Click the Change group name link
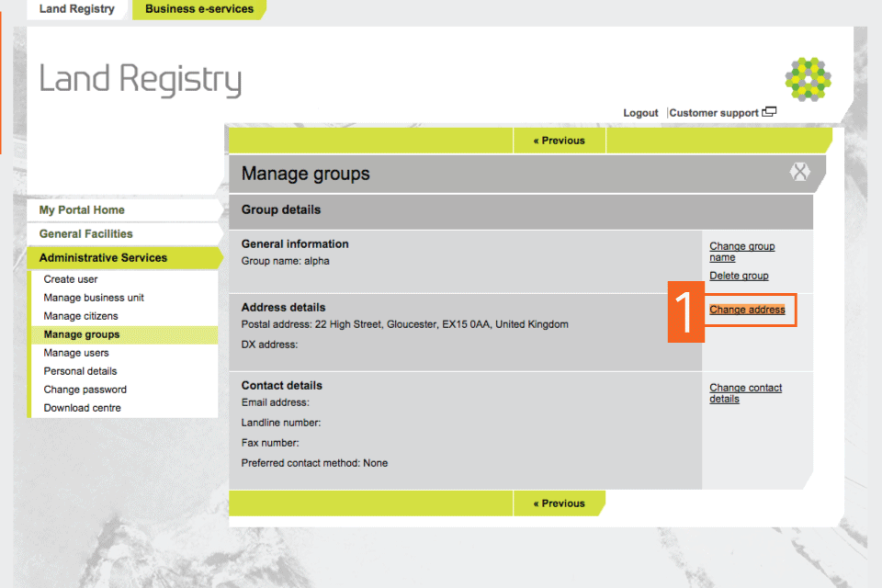Viewport: 882px width, 588px height. point(741,252)
